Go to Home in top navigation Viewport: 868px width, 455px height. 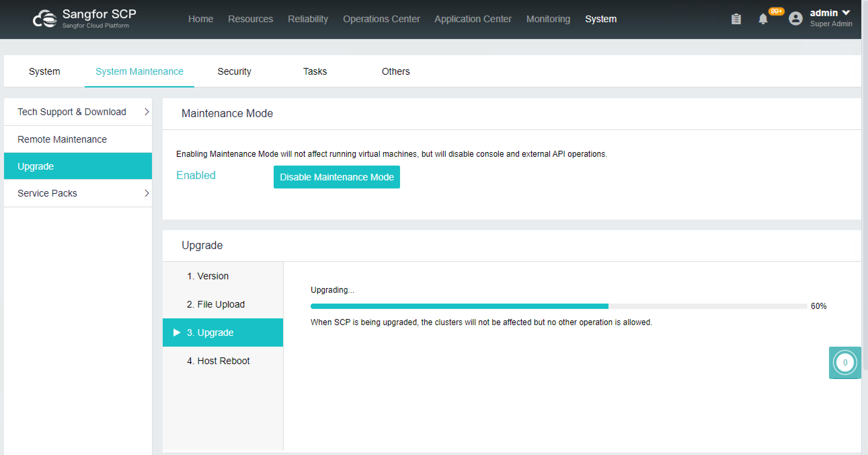200,19
